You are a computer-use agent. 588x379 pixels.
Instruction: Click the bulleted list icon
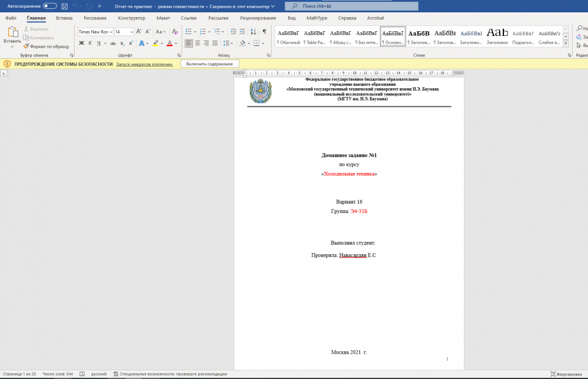coord(189,32)
